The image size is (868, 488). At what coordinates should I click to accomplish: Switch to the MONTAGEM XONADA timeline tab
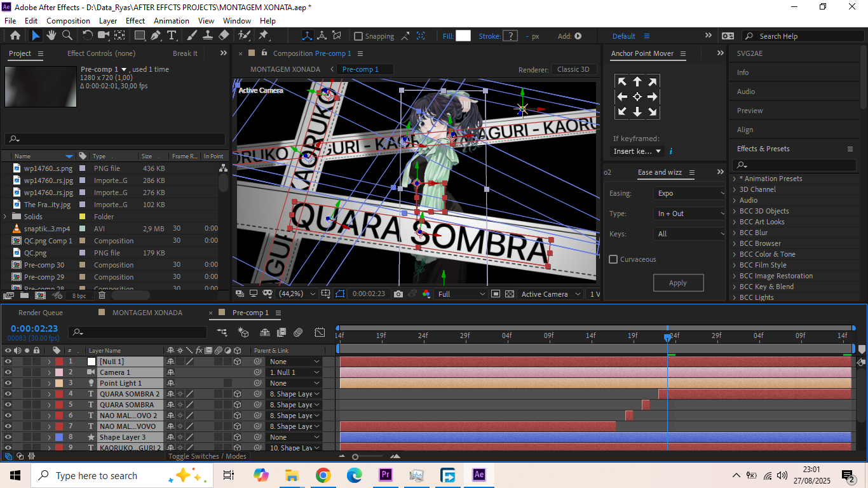click(147, 313)
